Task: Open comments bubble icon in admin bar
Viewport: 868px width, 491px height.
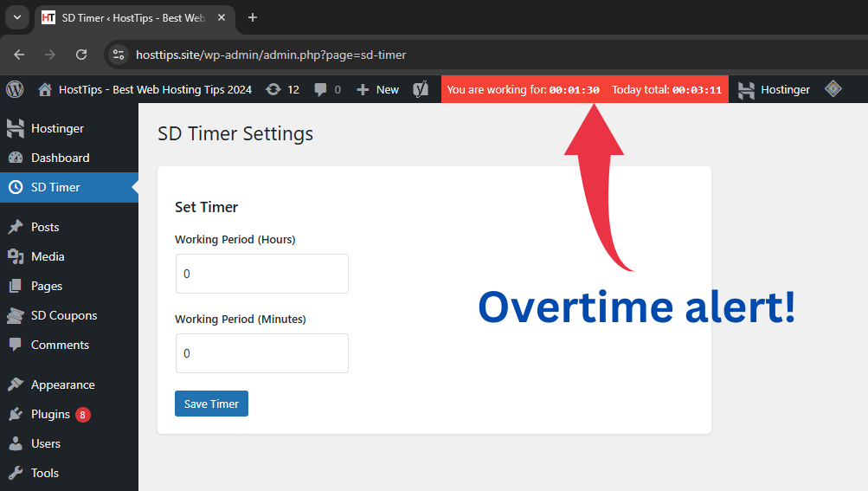Action: (320, 90)
